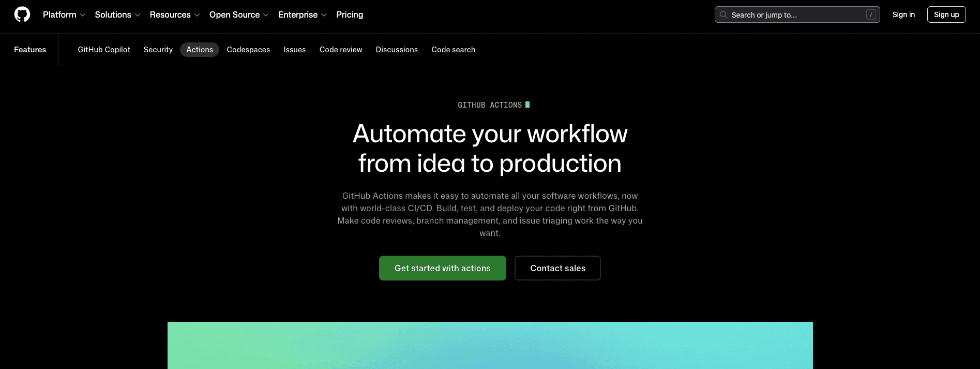Click the Sign up button
The height and width of the screenshot is (369, 980).
[946, 14]
